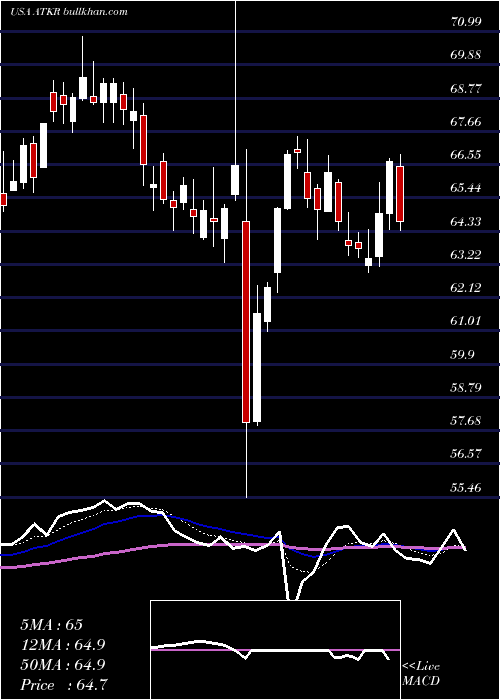500x700 pixels.
Task: Click the 66.55 axis value
Action: [466, 154]
